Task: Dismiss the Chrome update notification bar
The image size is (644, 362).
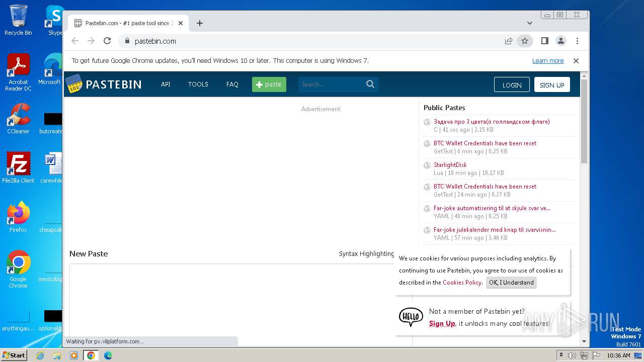Action: [x=576, y=61]
